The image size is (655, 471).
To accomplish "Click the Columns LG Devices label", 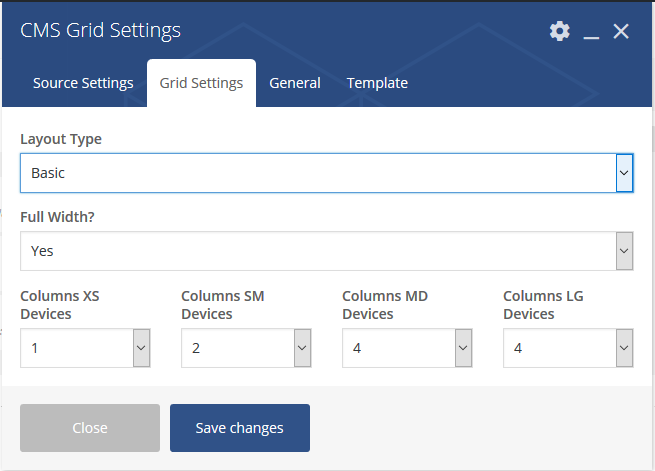I will click(x=543, y=305).
